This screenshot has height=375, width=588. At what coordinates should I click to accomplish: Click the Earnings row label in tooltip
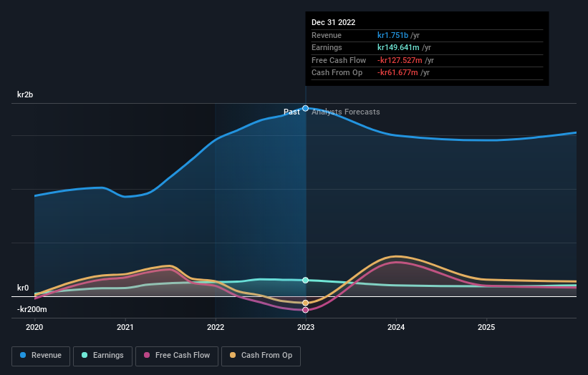[x=327, y=47]
